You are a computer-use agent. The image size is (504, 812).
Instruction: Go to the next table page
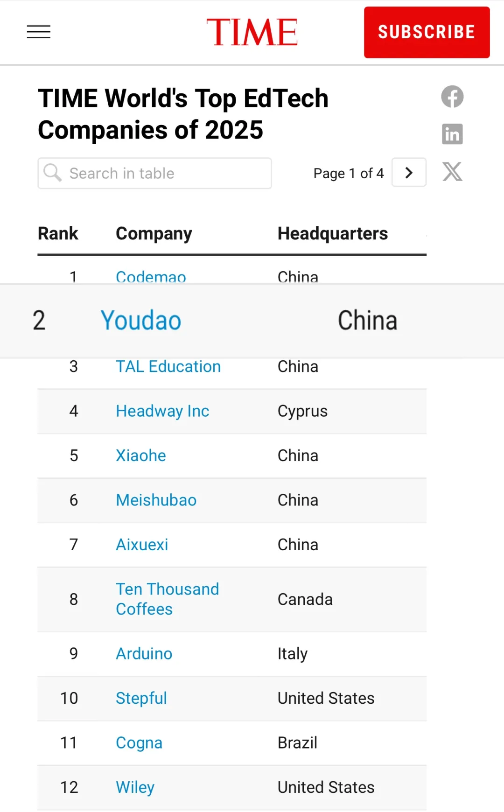[x=409, y=173]
